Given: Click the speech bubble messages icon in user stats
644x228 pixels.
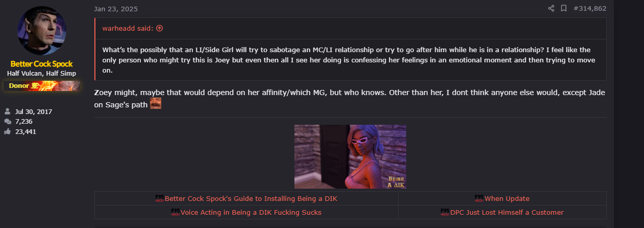Looking at the screenshot, I should [x=8, y=121].
